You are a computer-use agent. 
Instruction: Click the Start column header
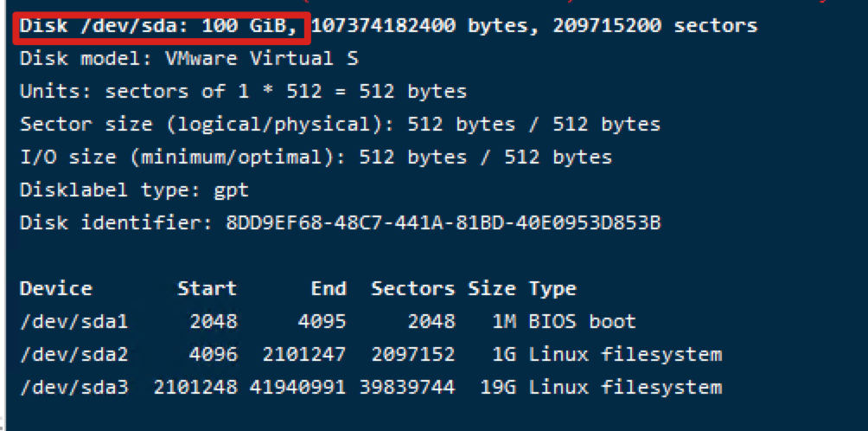pyautogui.click(x=207, y=289)
